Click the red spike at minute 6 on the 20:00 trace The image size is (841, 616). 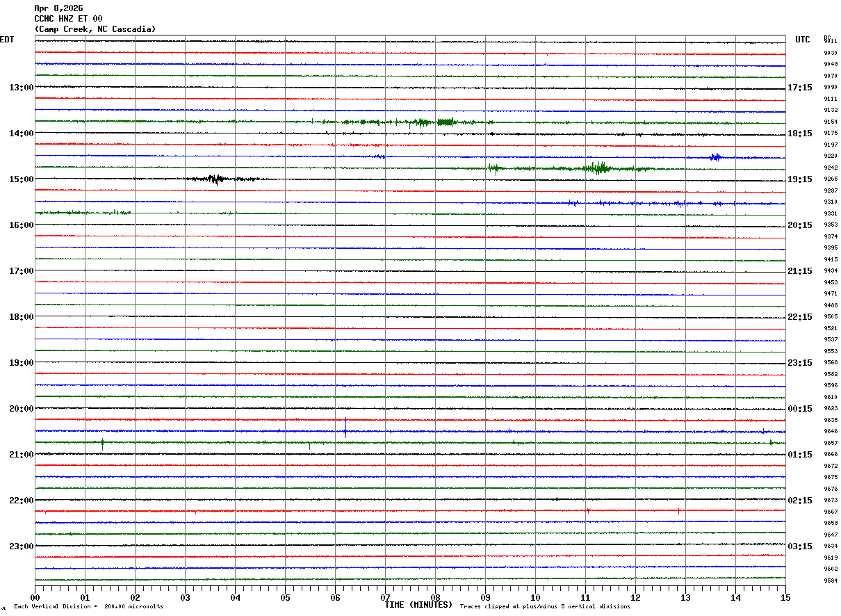click(345, 423)
